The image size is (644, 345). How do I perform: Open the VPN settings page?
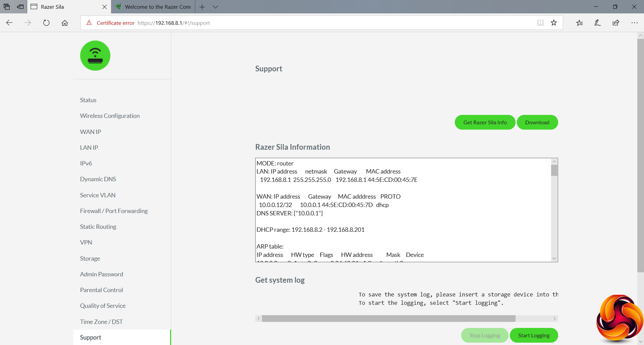[x=86, y=243]
